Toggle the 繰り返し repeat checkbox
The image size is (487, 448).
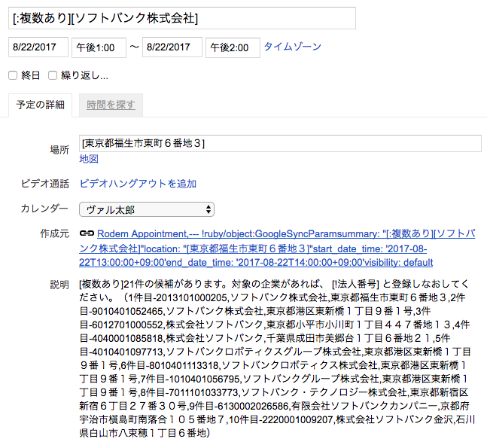coord(53,75)
